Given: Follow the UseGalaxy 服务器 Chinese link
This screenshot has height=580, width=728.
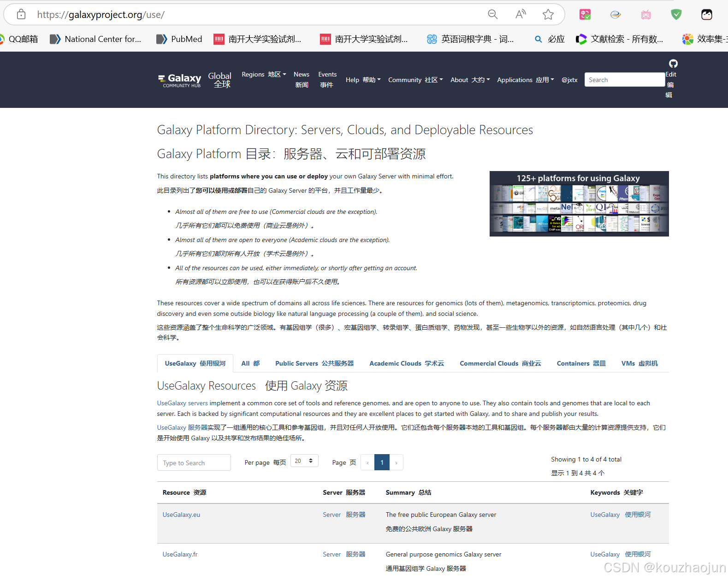Looking at the screenshot, I should tap(182, 427).
